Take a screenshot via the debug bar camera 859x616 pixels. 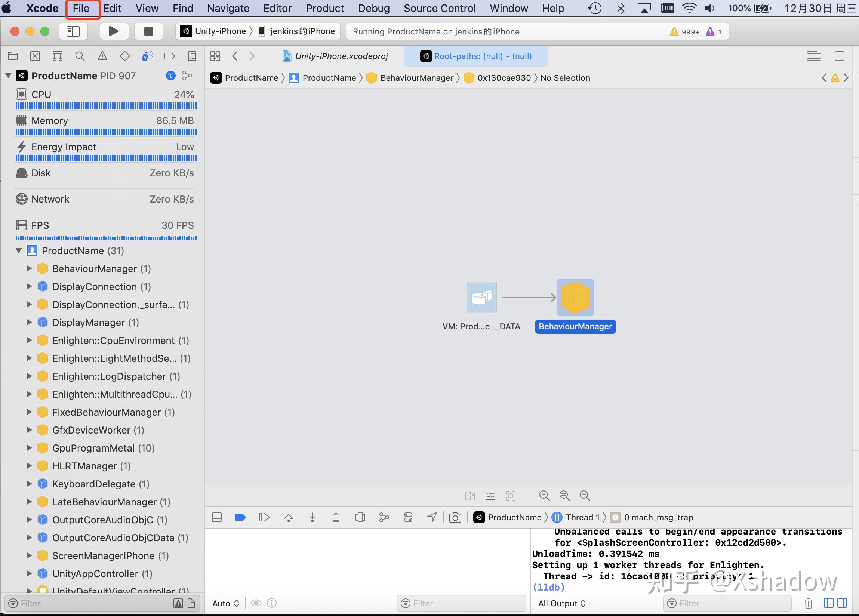(455, 517)
